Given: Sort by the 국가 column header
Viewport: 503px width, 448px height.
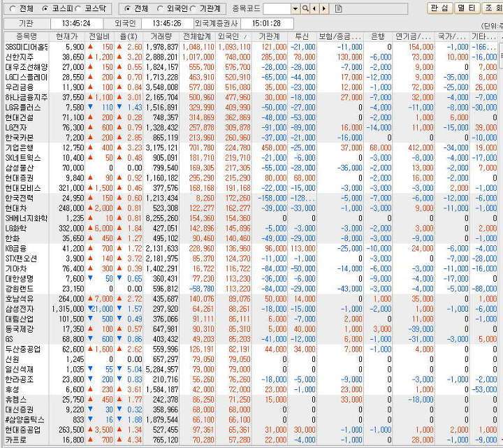Looking at the screenshot, I should click(x=451, y=36).
